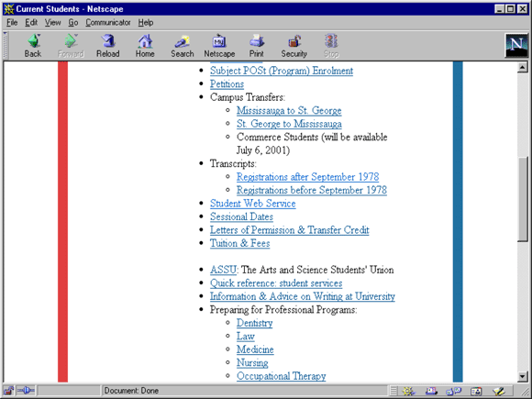Open the Help menu
Screen dimensions: 532x399
pyautogui.click(x=146, y=22)
